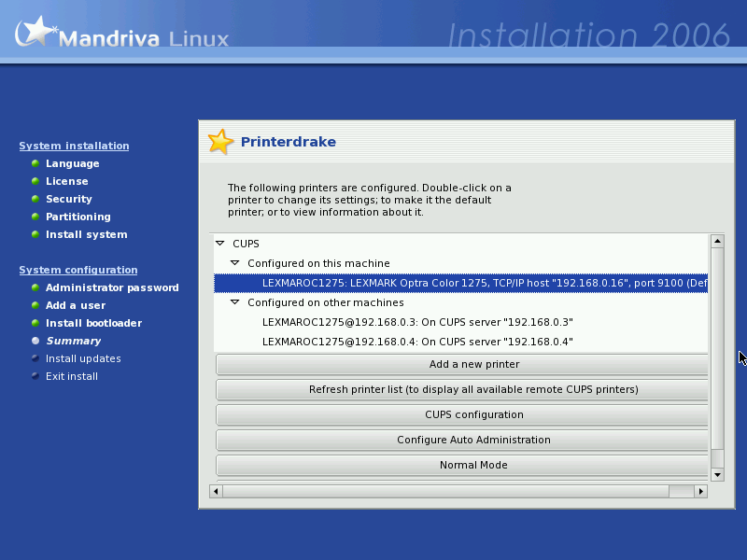Refresh printer list of remote CUPS printers
747x560 pixels.
point(461,389)
